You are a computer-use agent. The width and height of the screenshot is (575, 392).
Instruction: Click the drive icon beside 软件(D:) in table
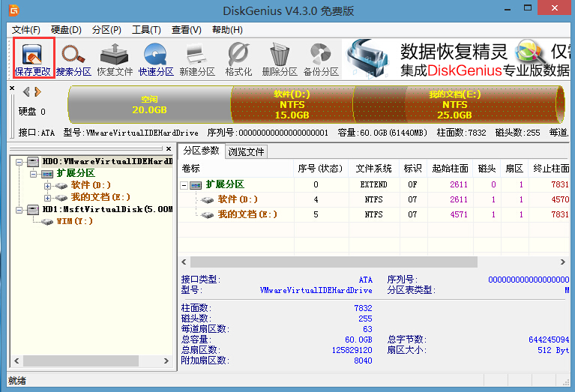pos(208,200)
